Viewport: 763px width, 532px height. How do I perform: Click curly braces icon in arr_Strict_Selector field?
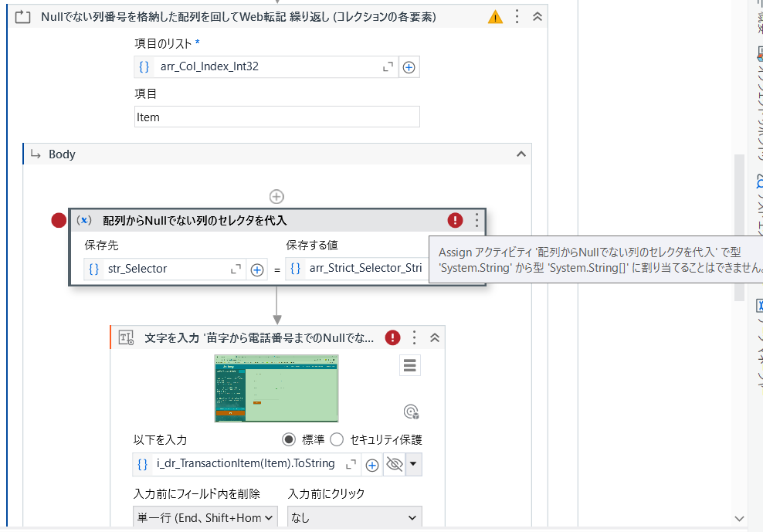pyautogui.click(x=295, y=268)
